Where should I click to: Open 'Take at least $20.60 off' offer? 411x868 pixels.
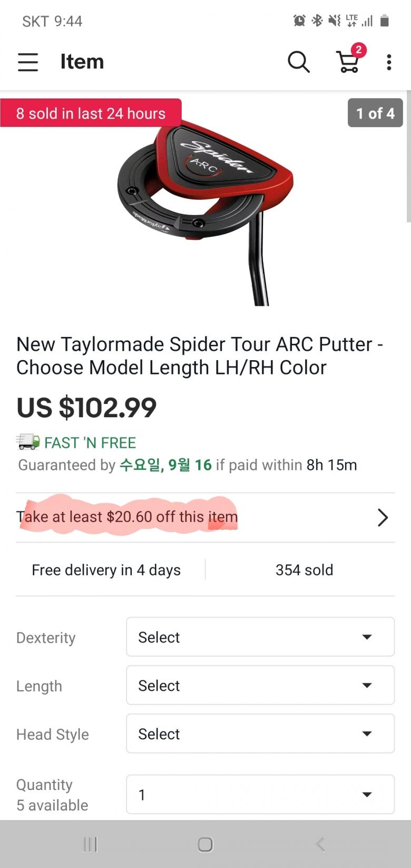coord(127,517)
